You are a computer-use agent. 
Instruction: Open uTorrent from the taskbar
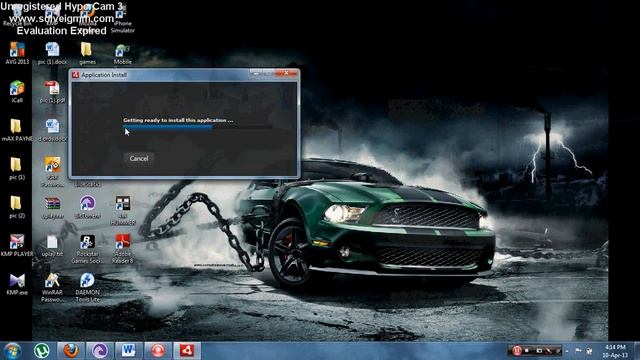[x=42, y=351]
